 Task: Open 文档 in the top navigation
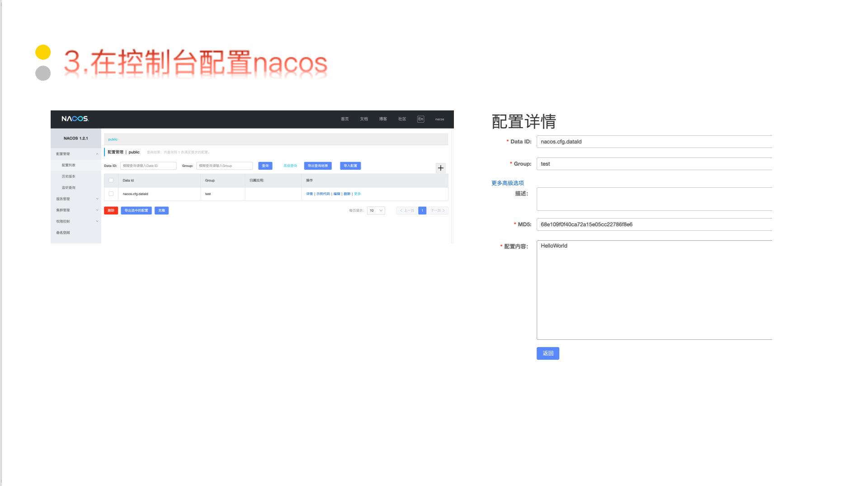click(x=364, y=119)
